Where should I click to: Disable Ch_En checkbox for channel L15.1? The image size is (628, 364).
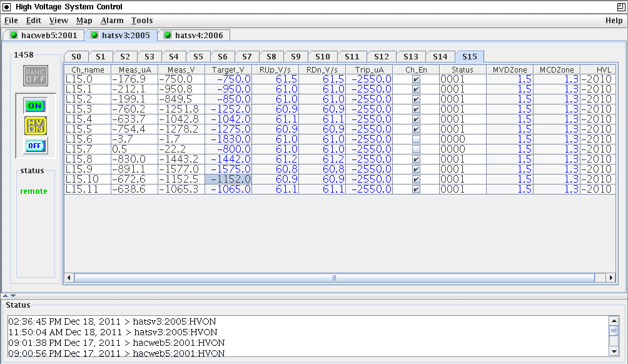click(x=416, y=89)
